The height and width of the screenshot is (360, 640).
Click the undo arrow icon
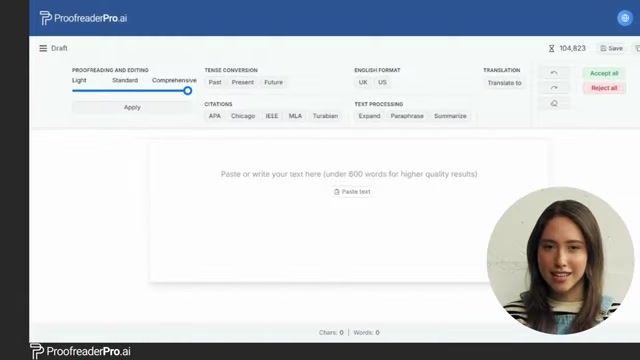coord(553,73)
